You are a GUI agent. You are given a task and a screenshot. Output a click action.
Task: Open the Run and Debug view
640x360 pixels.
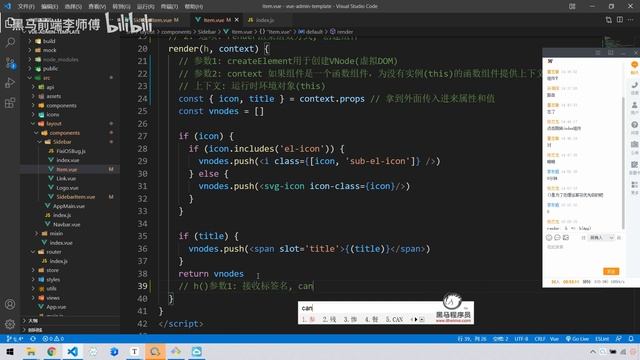[x=10, y=83]
